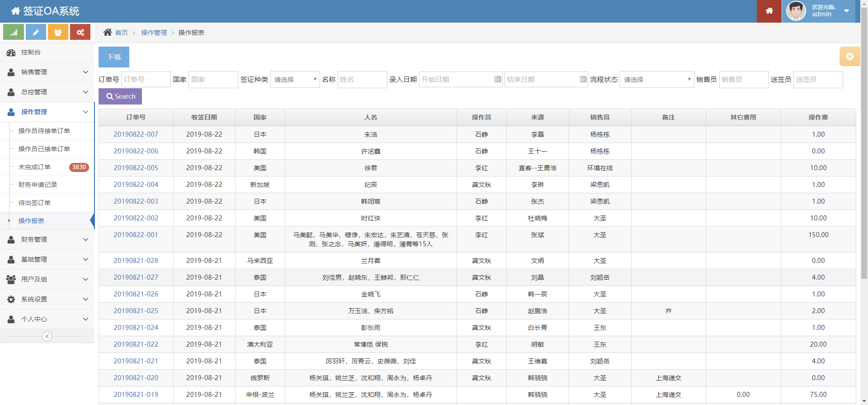This screenshot has width=868, height=405.
Task: Click the 系统设置 gear icon
Action: (x=11, y=299)
